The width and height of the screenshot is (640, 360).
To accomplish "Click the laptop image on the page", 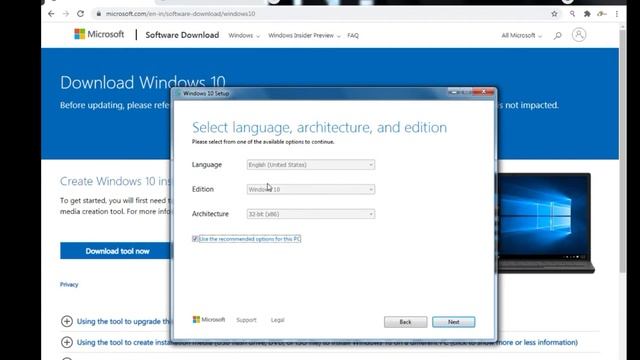I will pos(545,223).
